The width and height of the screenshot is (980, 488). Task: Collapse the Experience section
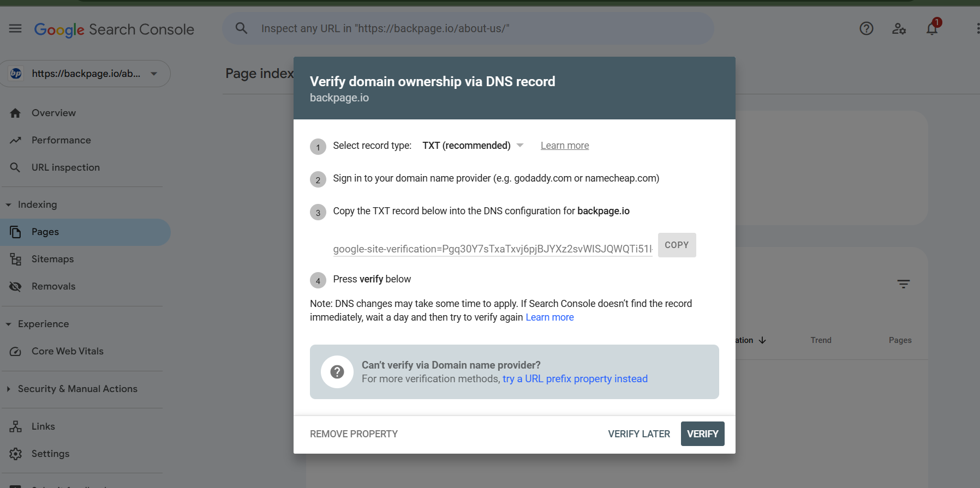pyautogui.click(x=8, y=324)
